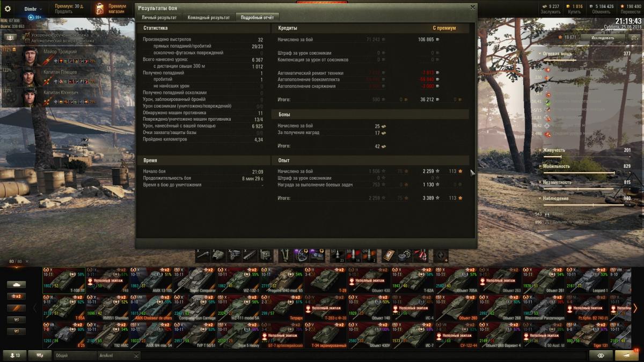Click Обменять credits button
644x362 pixels.
[x=601, y=9]
